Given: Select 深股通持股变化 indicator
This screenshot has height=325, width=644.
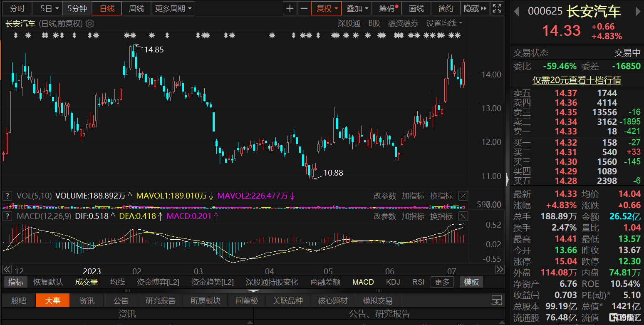Looking at the screenshot, I should (x=272, y=282).
